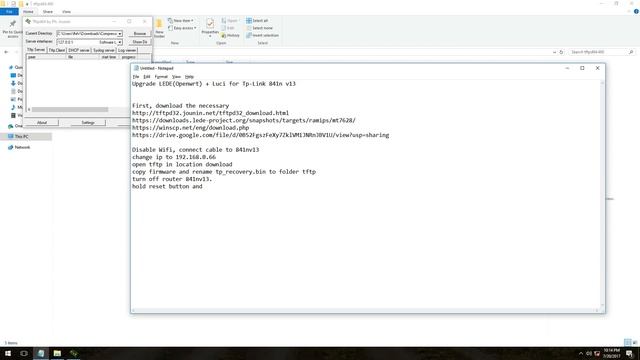Open Windows Start menu

8,353
